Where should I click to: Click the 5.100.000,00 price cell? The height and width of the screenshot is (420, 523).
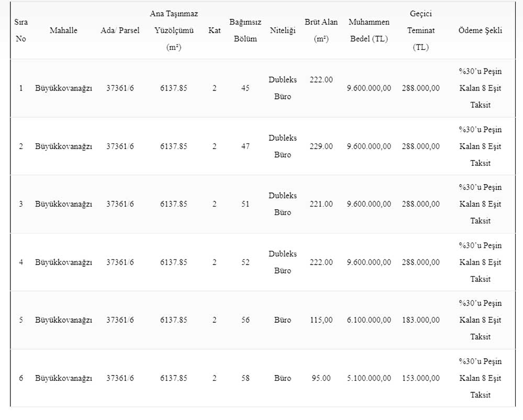(369, 378)
